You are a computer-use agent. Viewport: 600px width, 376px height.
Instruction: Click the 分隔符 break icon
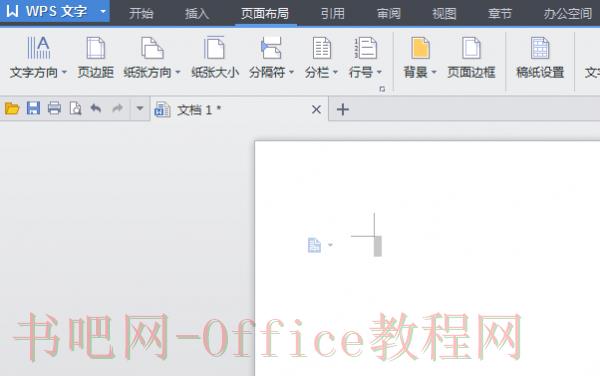[x=271, y=48]
